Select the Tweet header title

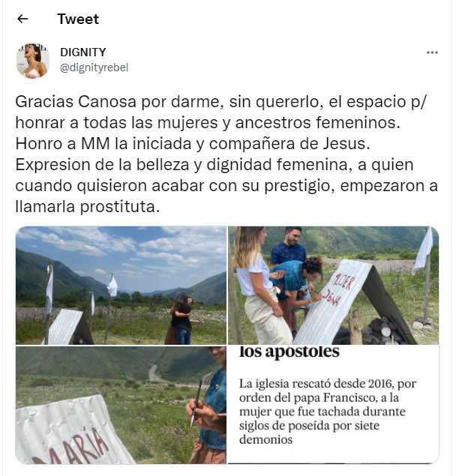click(x=78, y=19)
